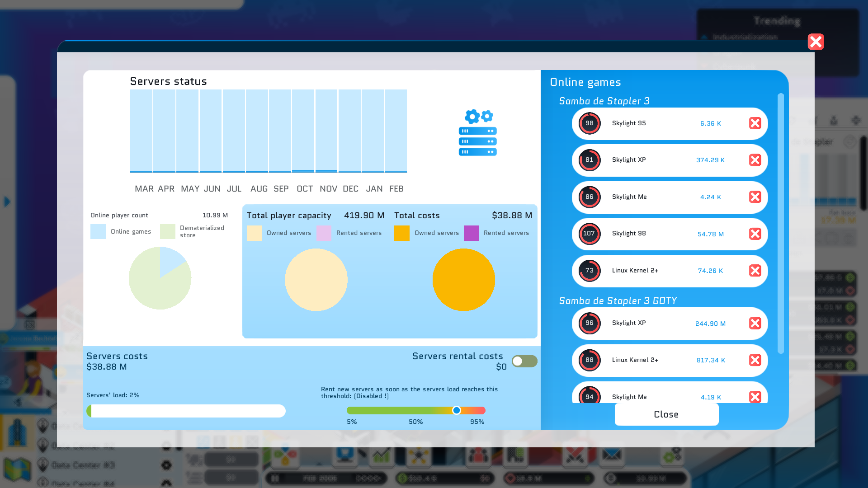Remove Skylight Me entry with 4.24 K players
Screen dimensions: 868x488
pos(755,197)
